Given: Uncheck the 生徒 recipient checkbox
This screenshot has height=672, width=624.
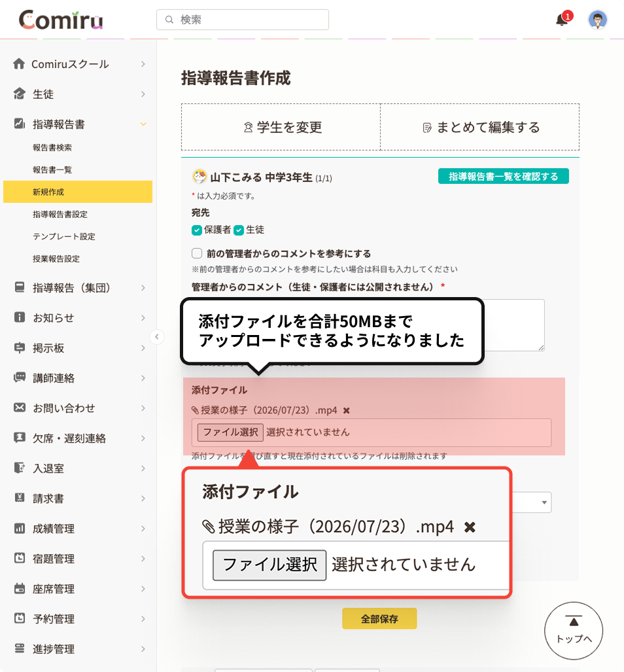Looking at the screenshot, I should 239,230.
